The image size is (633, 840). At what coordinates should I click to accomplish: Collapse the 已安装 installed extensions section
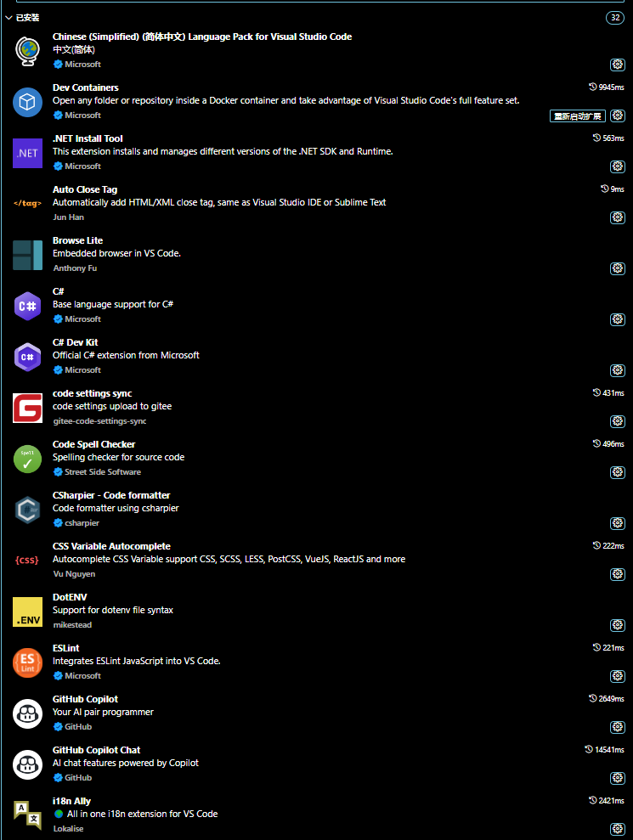click(9, 18)
